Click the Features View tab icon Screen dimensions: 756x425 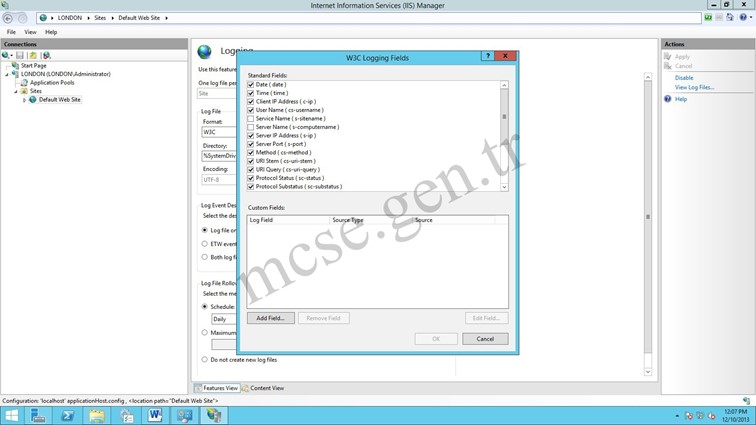click(x=198, y=388)
